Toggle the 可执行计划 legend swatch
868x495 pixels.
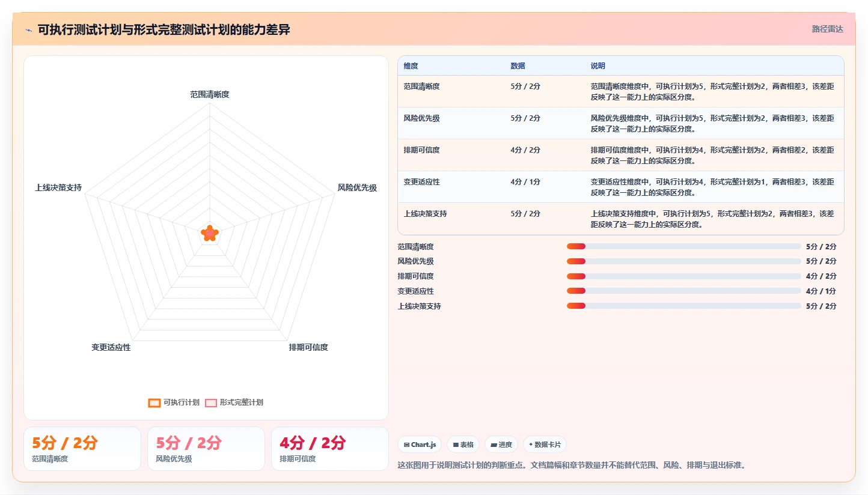(x=154, y=402)
